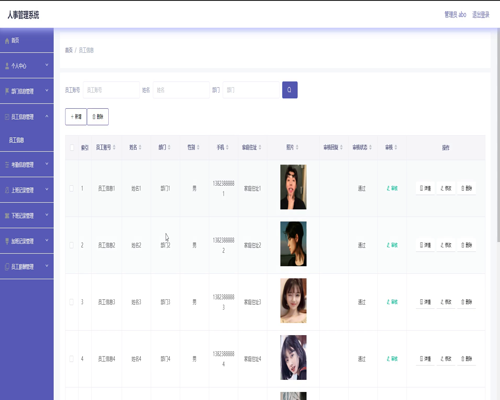This screenshot has width=500, height=400.
Task: Open details button for row 1
Action: pos(425,188)
